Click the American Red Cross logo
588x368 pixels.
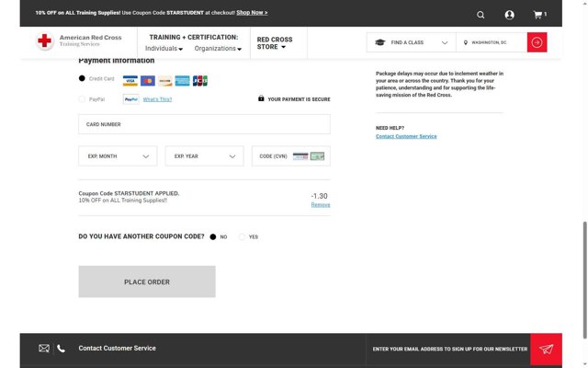[78, 41]
